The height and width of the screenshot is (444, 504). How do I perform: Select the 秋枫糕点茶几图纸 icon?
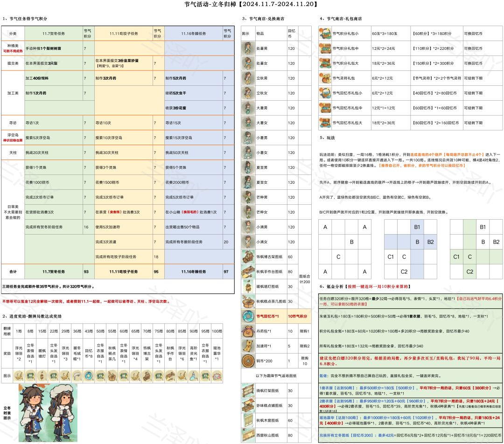248,301
